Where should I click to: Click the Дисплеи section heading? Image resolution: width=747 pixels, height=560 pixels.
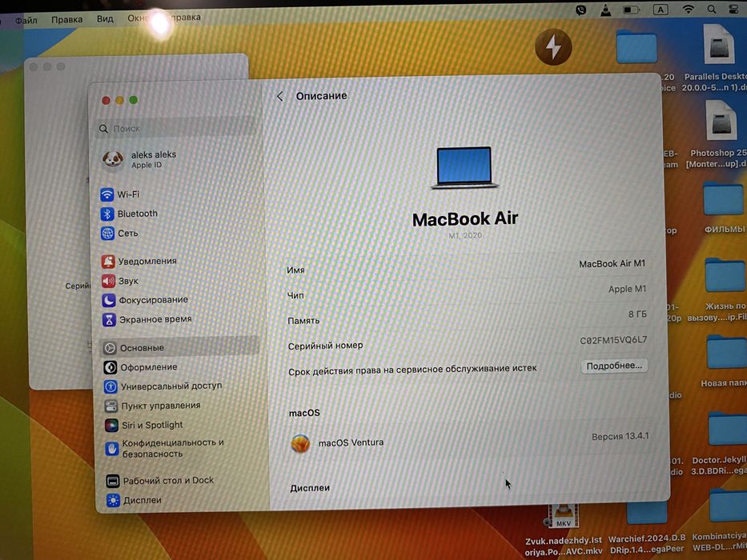310,488
